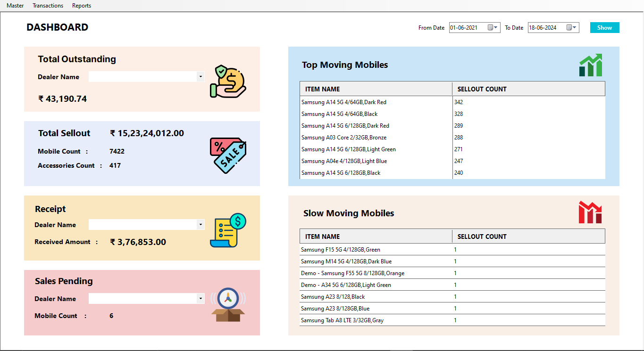
Task: Click the received amount ₹ 3,76,853.00
Action: pos(138,242)
